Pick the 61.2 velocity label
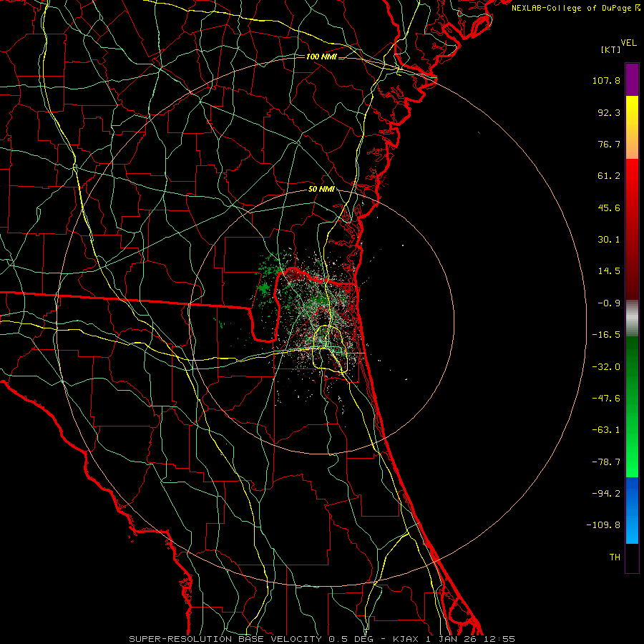The height and width of the screenshot is (644, 644). pyautogui.click(x=609, y=176)
